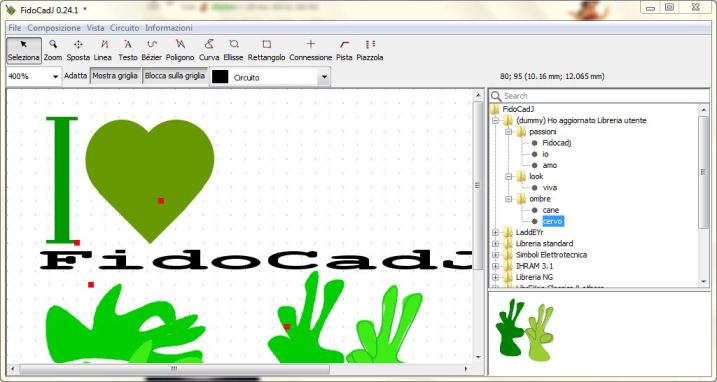
Task: Select the Testo text tool
Action: pos(128,50)
